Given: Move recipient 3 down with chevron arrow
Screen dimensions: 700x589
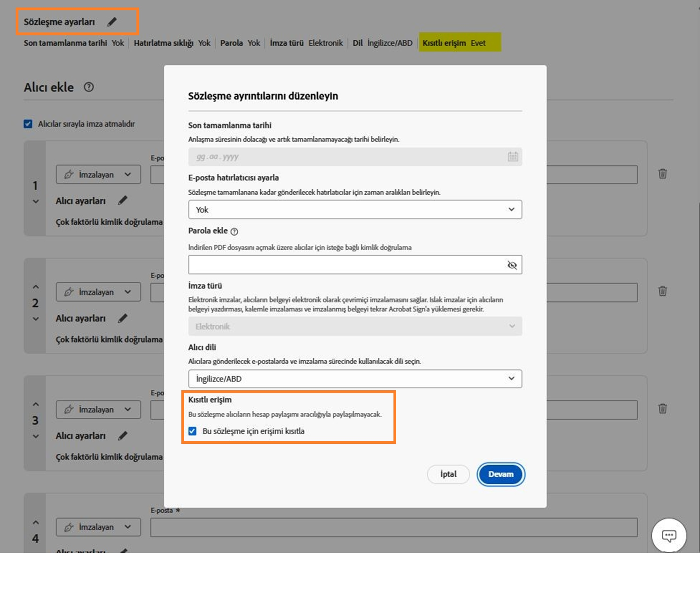Looking at the screenshot, I should 36,436.
